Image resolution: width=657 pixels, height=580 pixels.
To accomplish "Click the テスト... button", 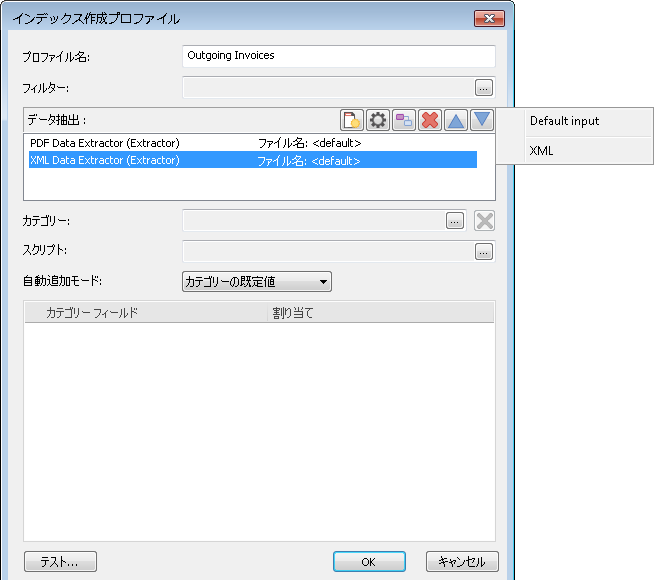I will pos(60,562).
